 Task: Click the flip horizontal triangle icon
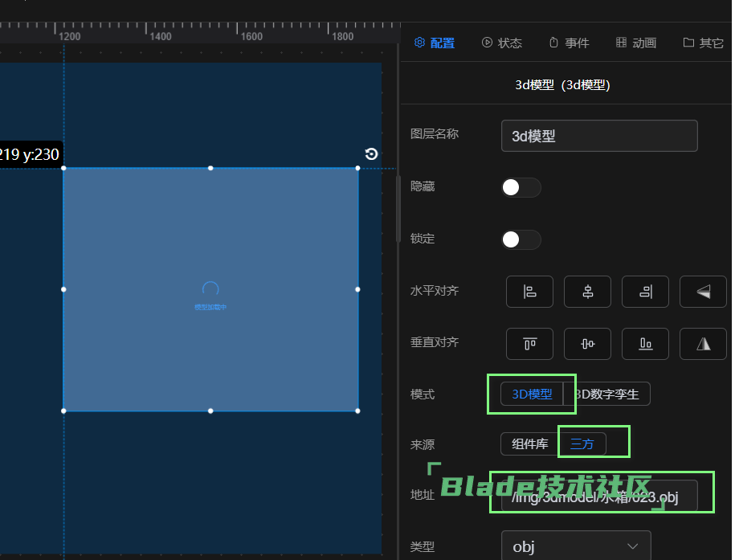[703, 292]
